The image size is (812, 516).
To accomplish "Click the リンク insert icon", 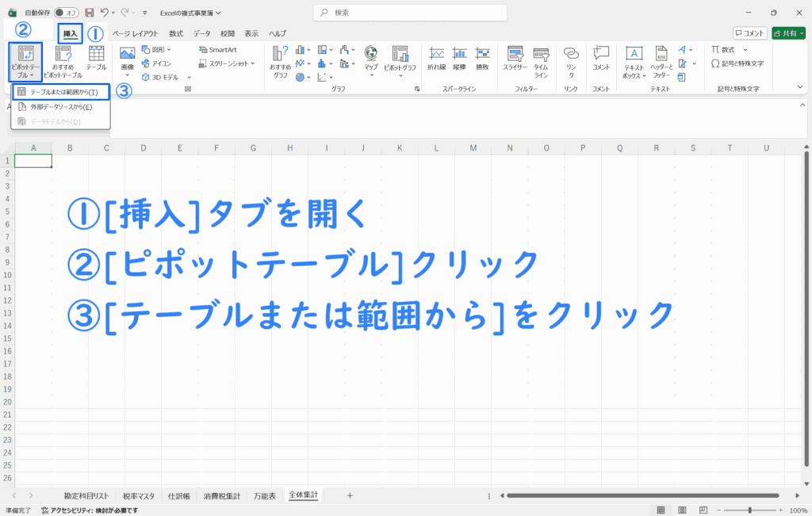I will pos(571,60).
